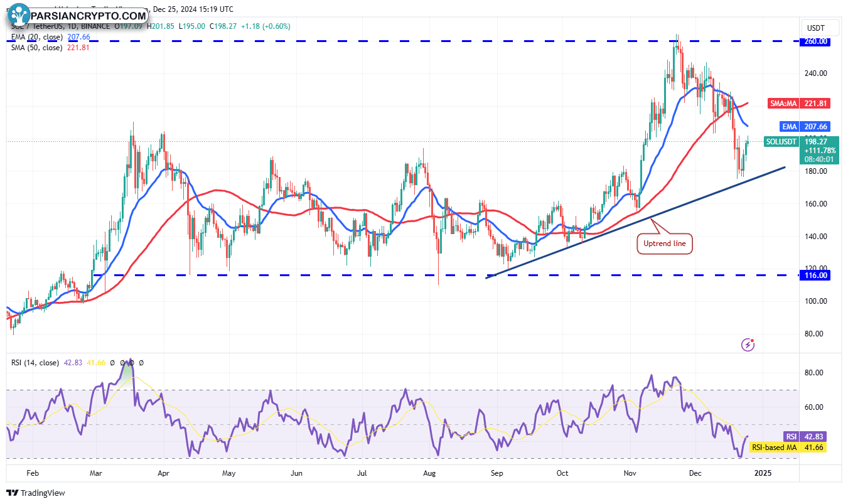Click the Aug date axis label
848x504 pixels.
429,473
